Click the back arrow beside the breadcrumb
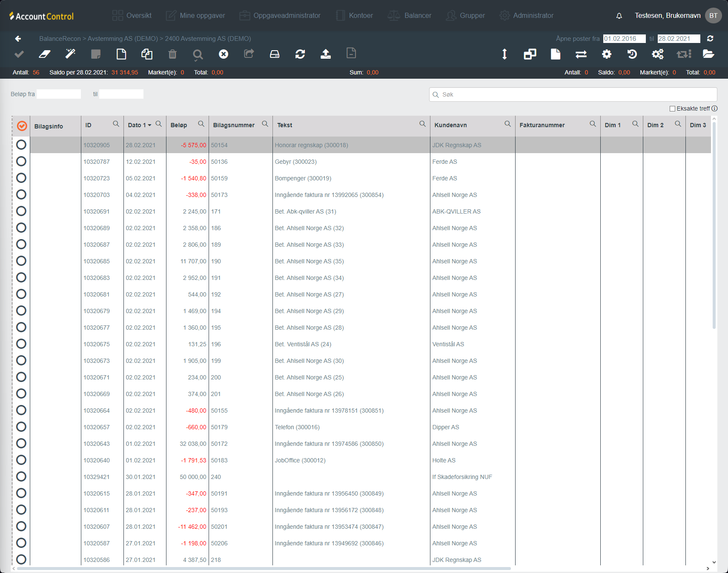The height and width of the screenshot is (573, 728). (18, 39)
